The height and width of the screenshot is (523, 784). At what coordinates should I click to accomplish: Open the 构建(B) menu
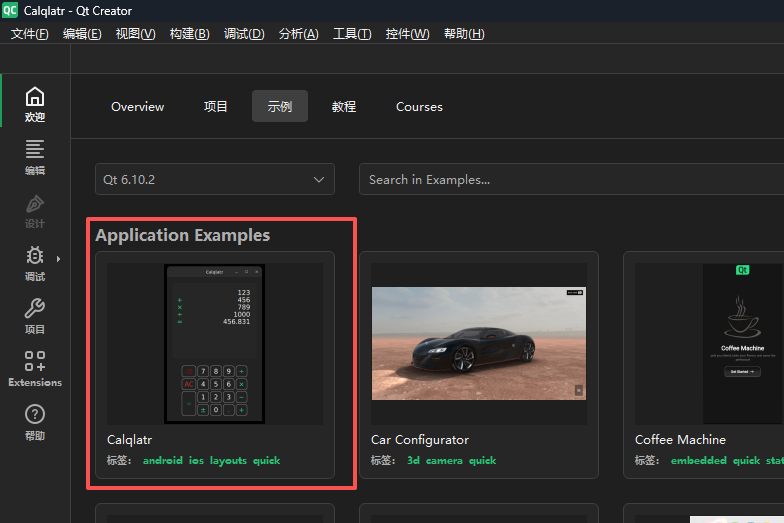coord(190,34)
